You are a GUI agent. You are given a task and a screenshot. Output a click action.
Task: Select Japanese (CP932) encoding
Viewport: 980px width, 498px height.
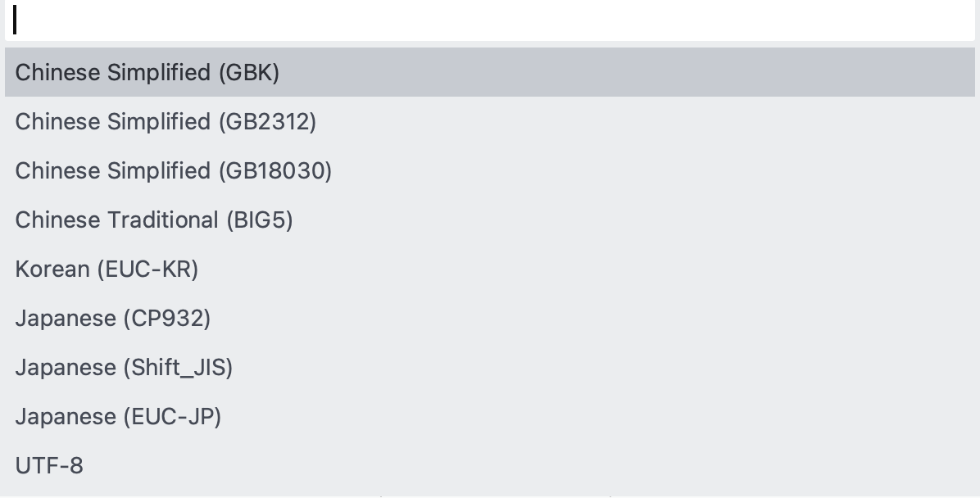click(x=112, y=318)
